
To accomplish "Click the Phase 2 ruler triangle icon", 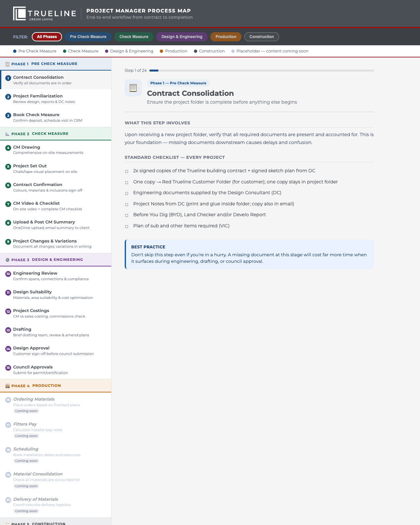I will coord(8,134).
